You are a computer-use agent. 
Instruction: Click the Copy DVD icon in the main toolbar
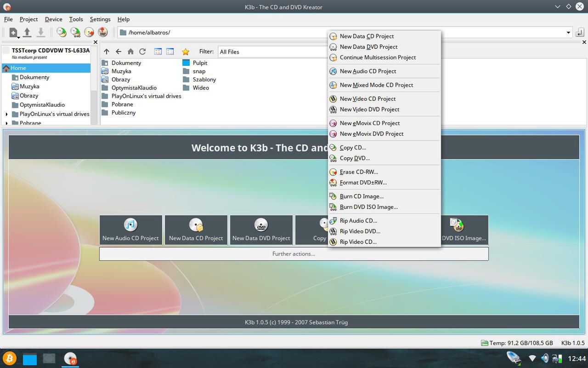[x=75, y=32]
